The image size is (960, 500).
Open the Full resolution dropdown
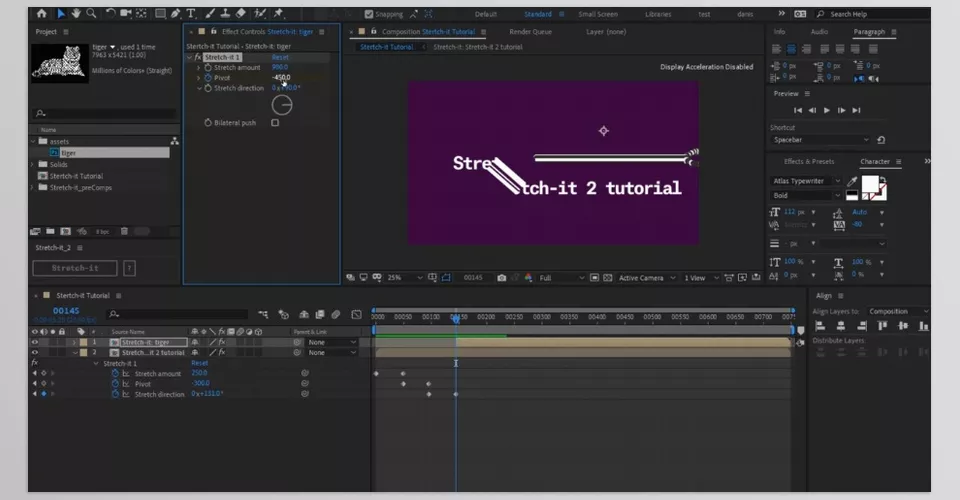pos(561,278)
